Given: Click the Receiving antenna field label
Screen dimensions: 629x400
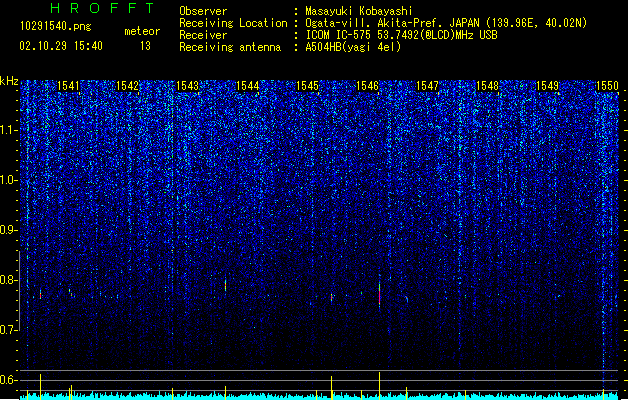Looking at the screenshot, I should click(x=230, y=47).
